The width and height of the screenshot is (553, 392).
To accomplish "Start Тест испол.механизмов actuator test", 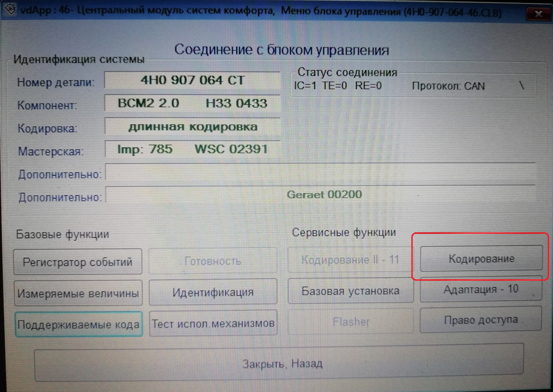I will (x=213, y=324).
